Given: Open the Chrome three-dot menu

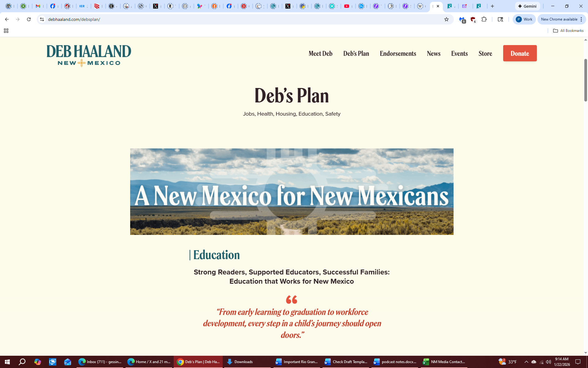Looking at the screenshot, I should 581,19.
